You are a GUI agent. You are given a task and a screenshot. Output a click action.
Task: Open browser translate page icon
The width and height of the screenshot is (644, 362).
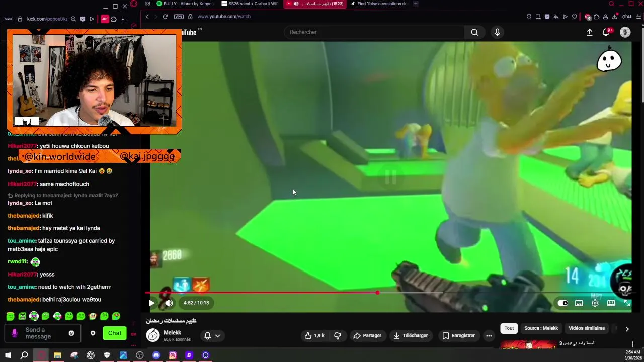pyautogui.click(x=556, y=17)
